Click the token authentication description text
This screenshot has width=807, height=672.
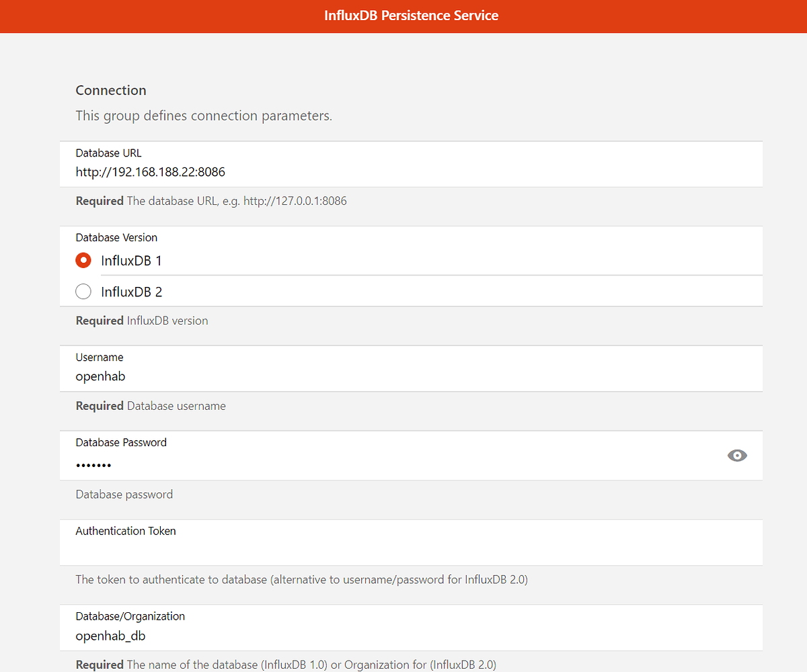[x=301, y=579]
